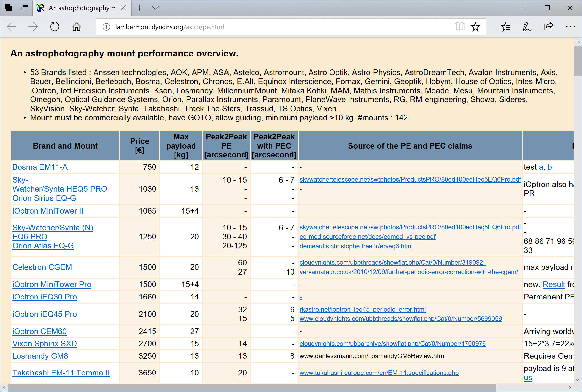Click the browser Forward arrow
582x392 pixels.
[33, 27]
